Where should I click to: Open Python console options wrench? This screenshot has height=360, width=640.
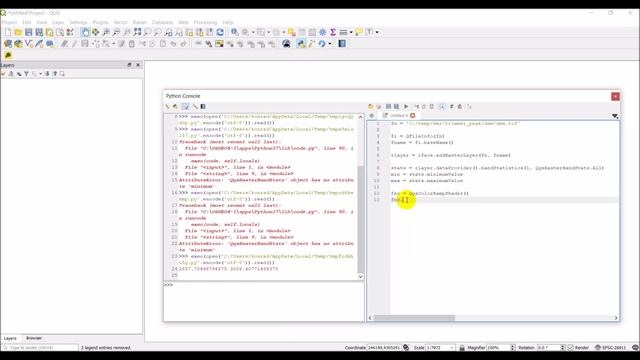click(195, 107)
